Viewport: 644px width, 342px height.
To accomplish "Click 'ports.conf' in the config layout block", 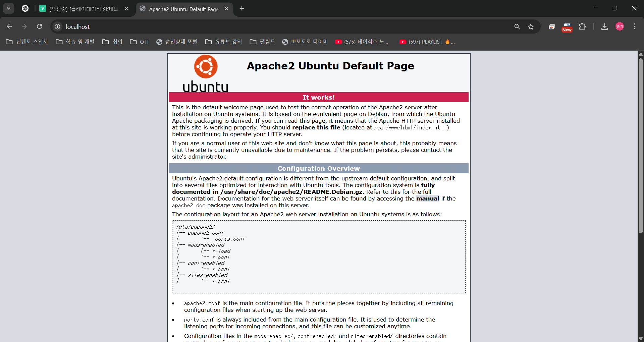I will point(230,239).
